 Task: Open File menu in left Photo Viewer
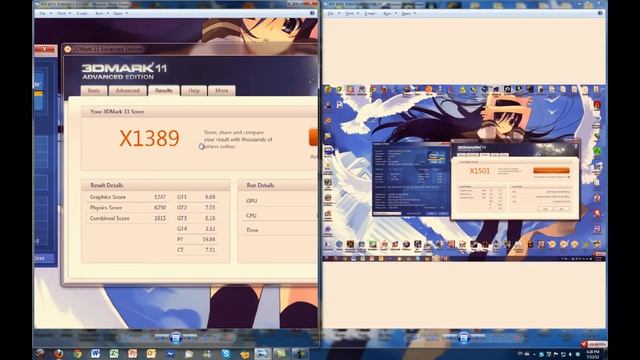point(45,13)
